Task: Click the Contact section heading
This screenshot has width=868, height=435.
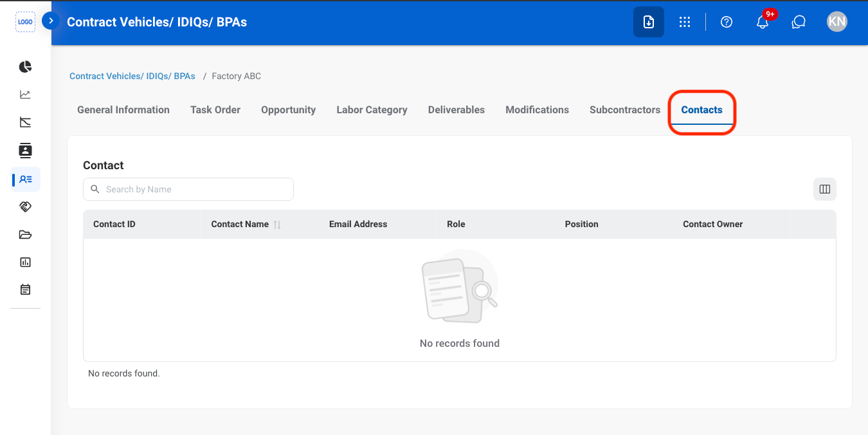Action: 104,165
